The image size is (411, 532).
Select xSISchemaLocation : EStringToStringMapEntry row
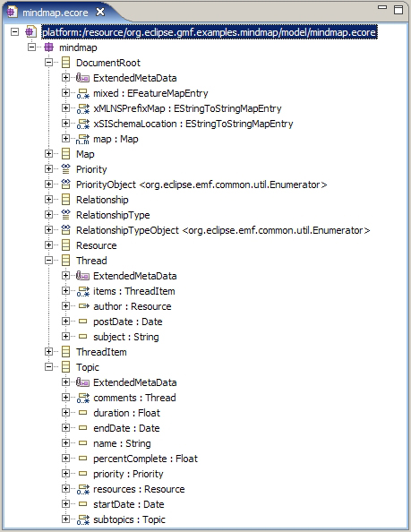pos(193,124)
